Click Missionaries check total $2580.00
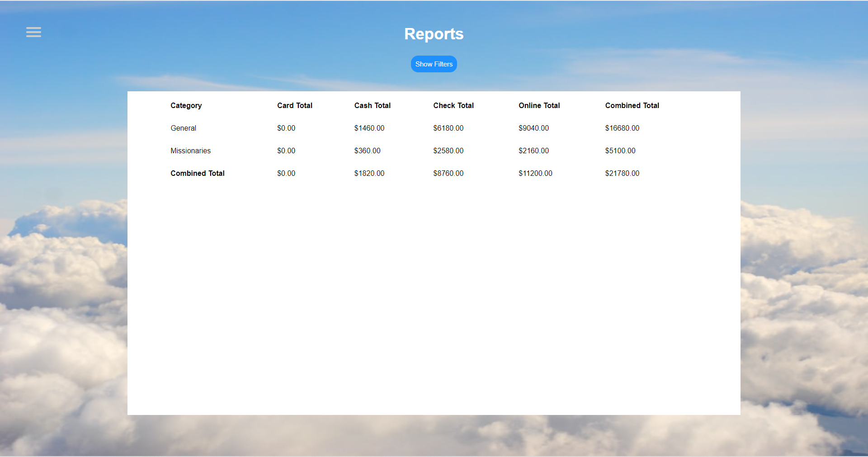This screenshot has height=457, width=868. pos(448,151)
